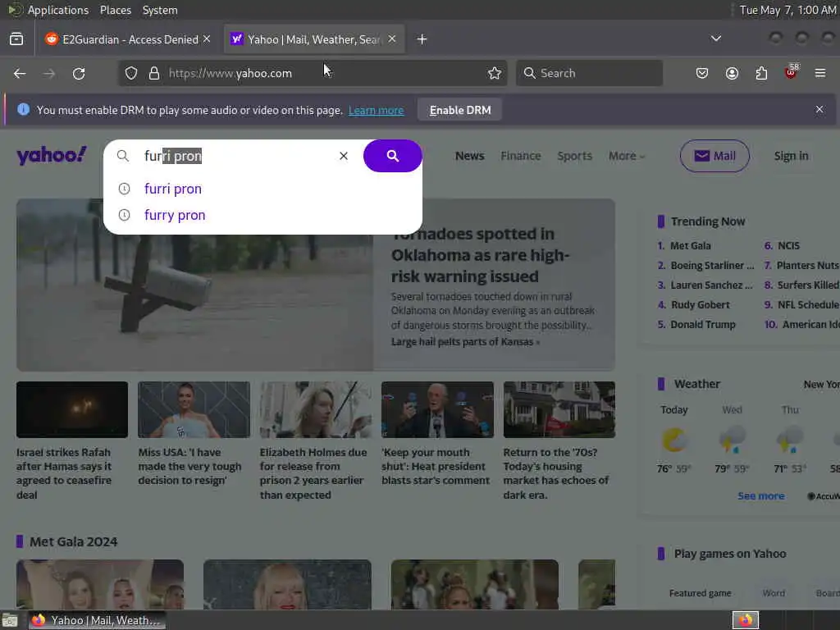This screenshot has height=630, width=840.
Task: Click the See more weather link
Action: click(x=760, y=496)
